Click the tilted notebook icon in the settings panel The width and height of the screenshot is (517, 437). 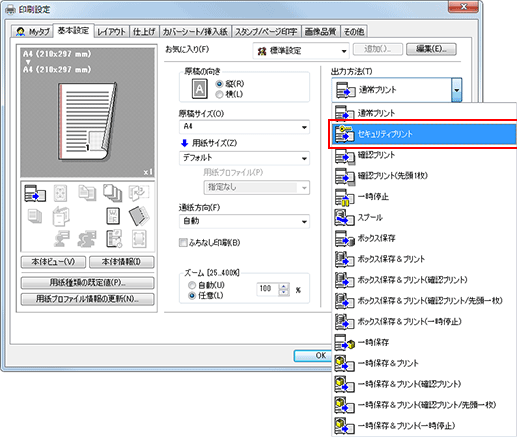pyautogui.click(x=139, y=216)
